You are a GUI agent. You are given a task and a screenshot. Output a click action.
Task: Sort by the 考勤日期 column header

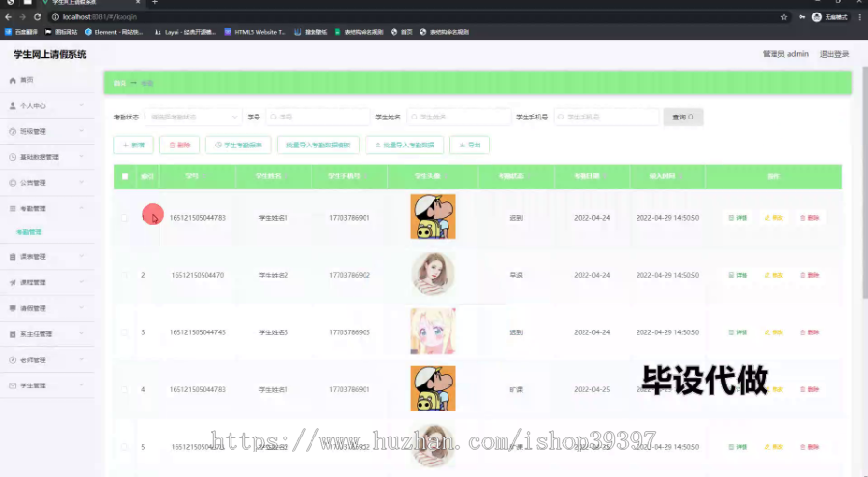coord(592,176)
